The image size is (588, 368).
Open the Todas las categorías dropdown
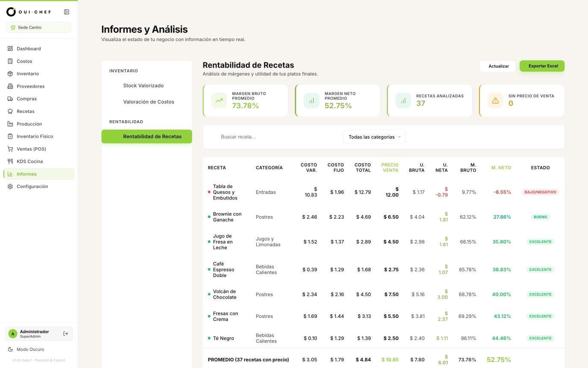click(374, 137)
